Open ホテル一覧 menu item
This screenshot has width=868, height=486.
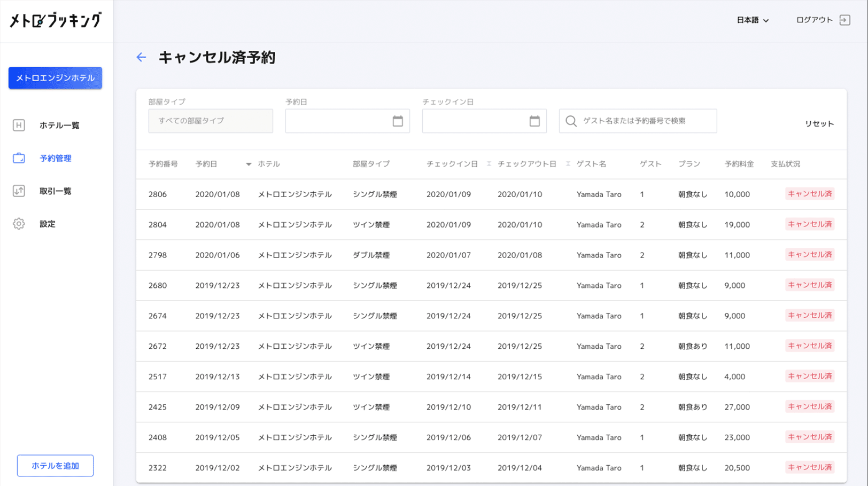click(59, 125)
